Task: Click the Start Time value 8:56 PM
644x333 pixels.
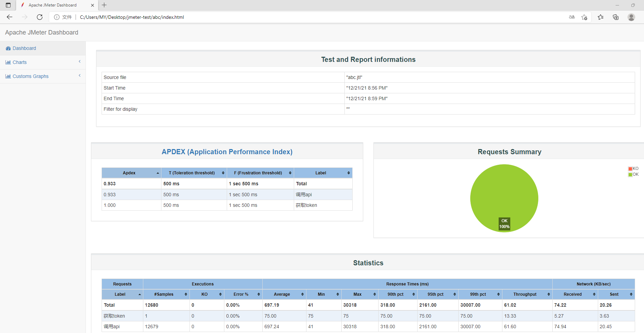Action: [x=367, y=88]
